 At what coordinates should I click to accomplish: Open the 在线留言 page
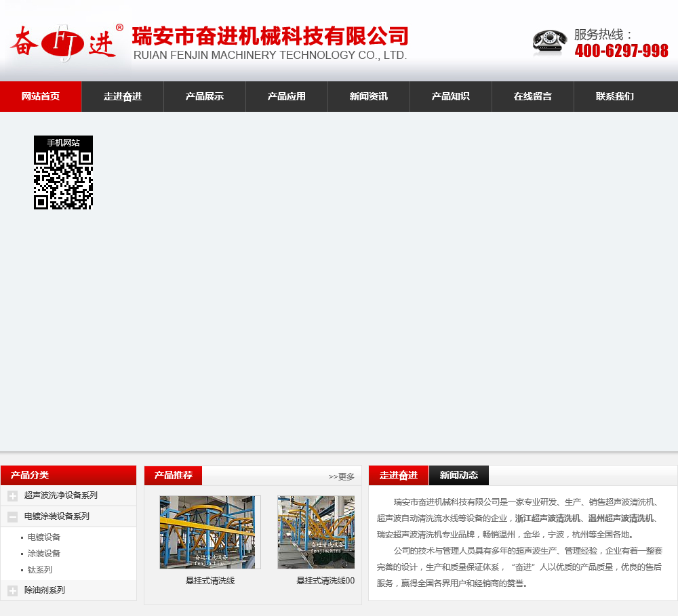533,96
